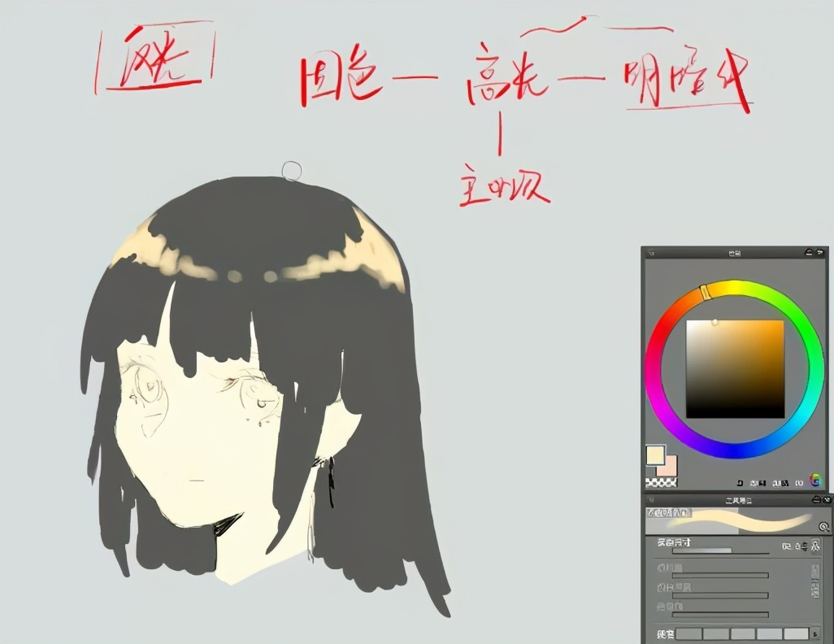Expand the hardness options arrow
Viewport: 834px width, 644px height.
(817, 633)
